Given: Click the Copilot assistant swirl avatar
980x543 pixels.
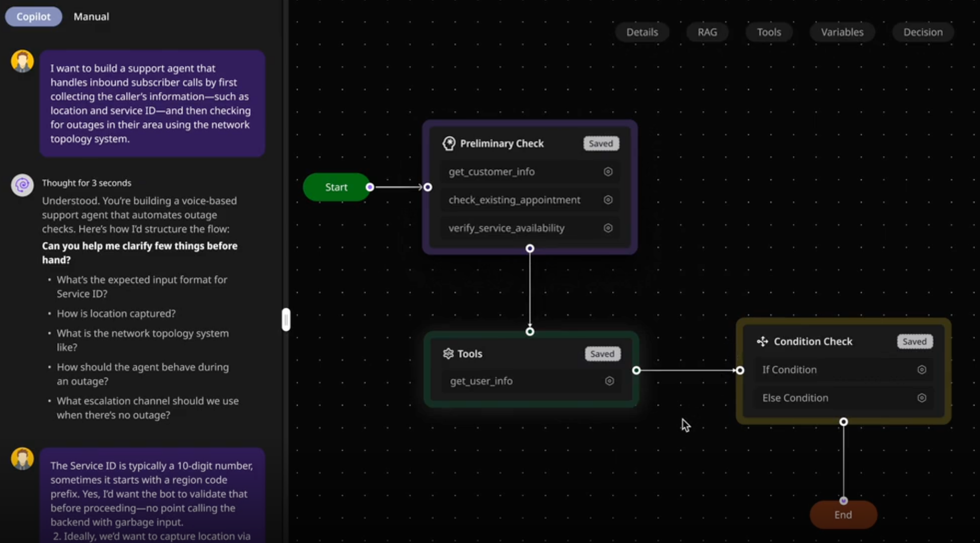Looking at the screenshot, I should click(22, 185).
